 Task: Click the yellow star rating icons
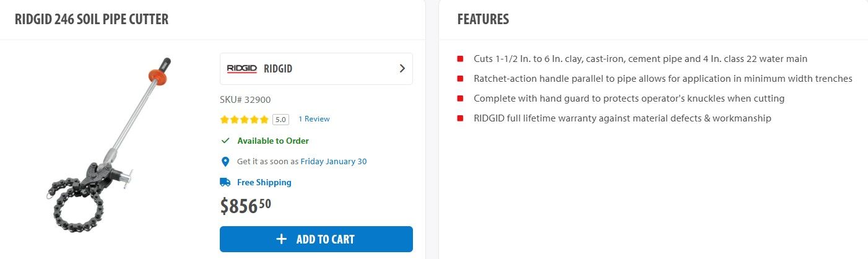[245, 120]
